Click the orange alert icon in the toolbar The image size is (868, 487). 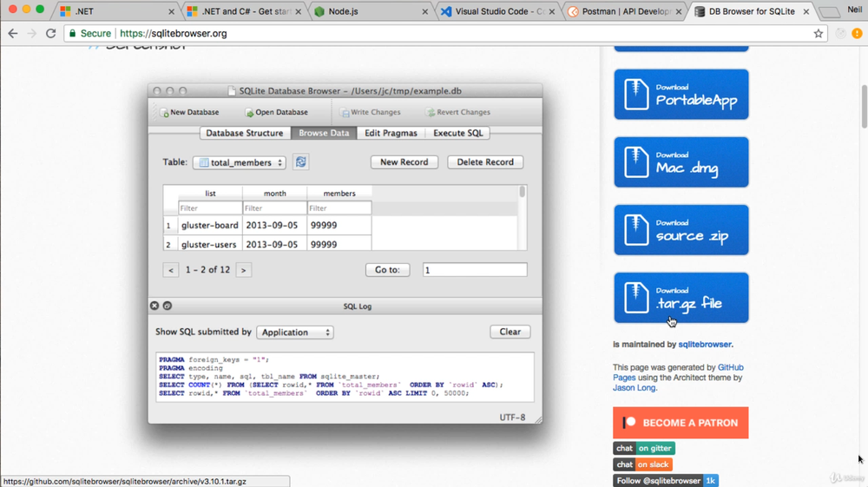(857, 33)
